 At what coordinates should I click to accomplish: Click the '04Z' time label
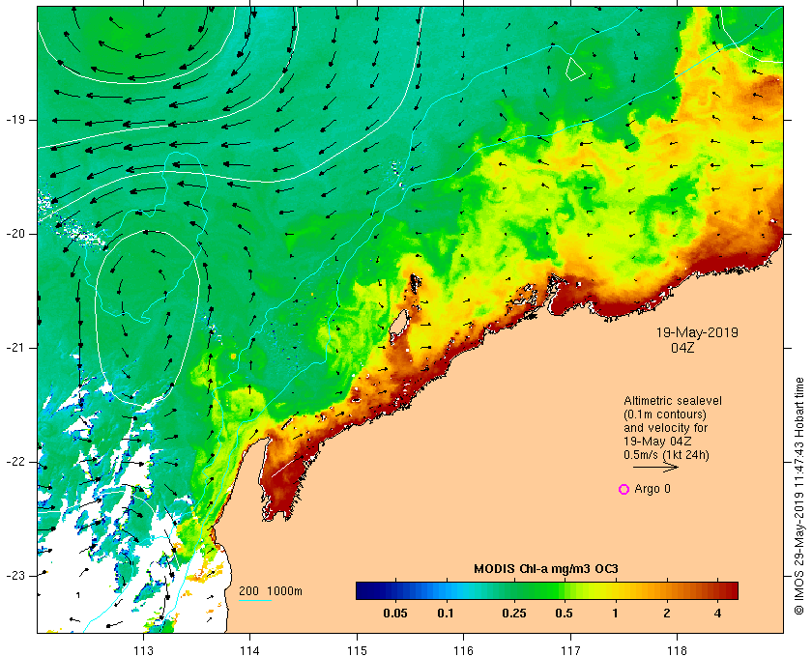click(x=682, y=348)
